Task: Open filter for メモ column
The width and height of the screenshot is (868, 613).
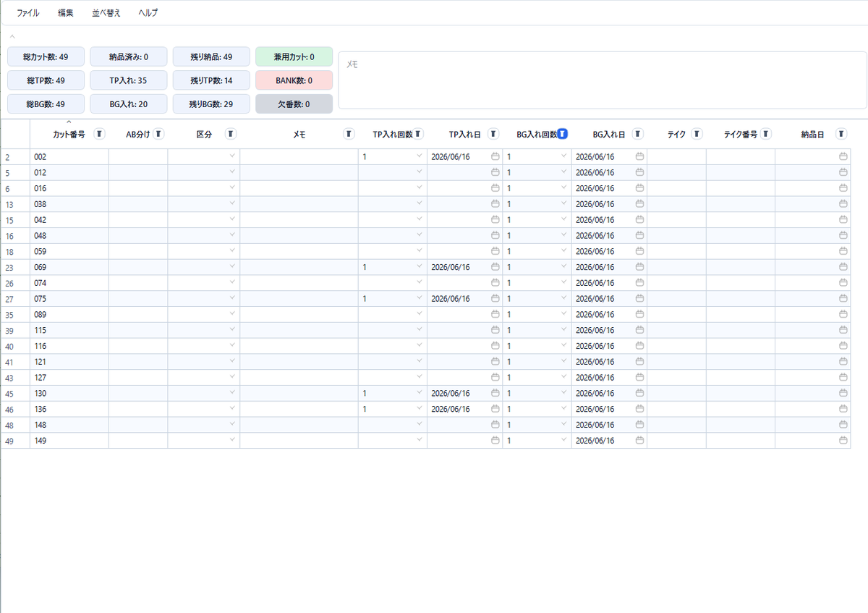Action: (x=349, y=134)
